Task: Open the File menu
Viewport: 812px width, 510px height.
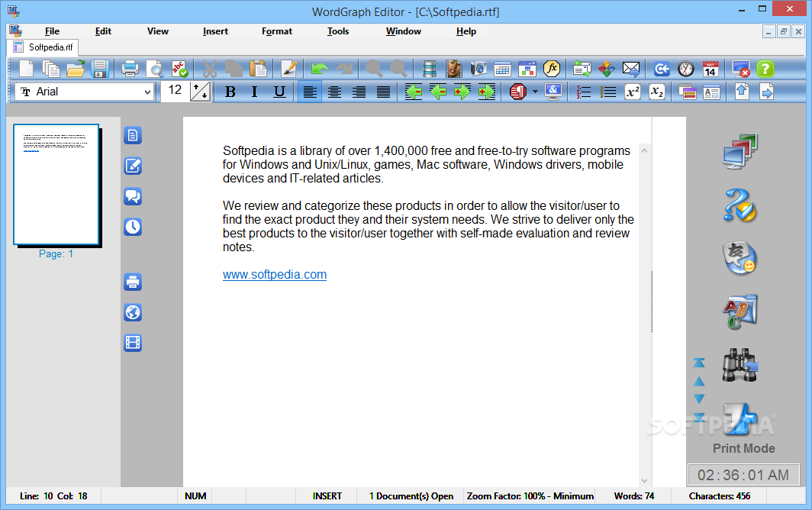Action: click(x=52, y=31)
